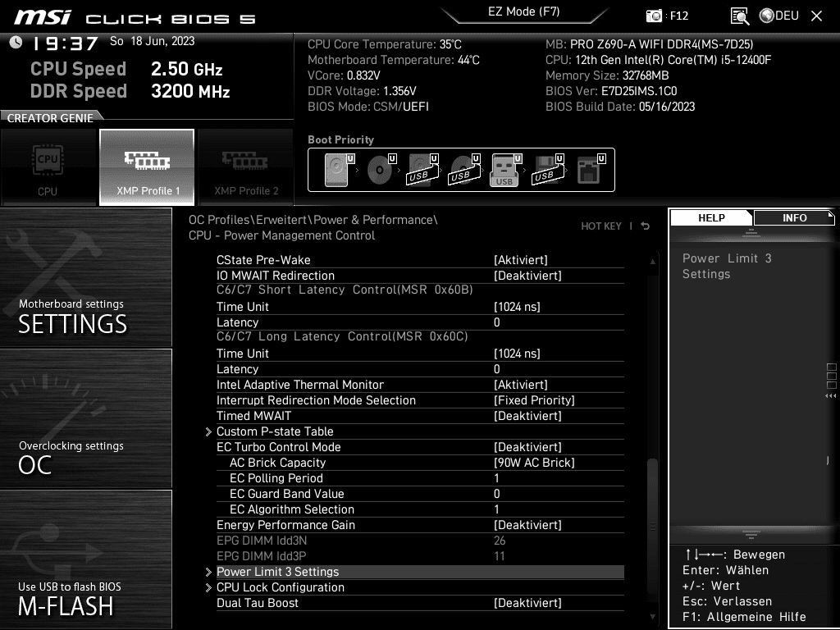The height and width of the screenshot is (630, 840).
Task: Open the CPU Lock Configuration entry
Action: (x=281, y=587)
